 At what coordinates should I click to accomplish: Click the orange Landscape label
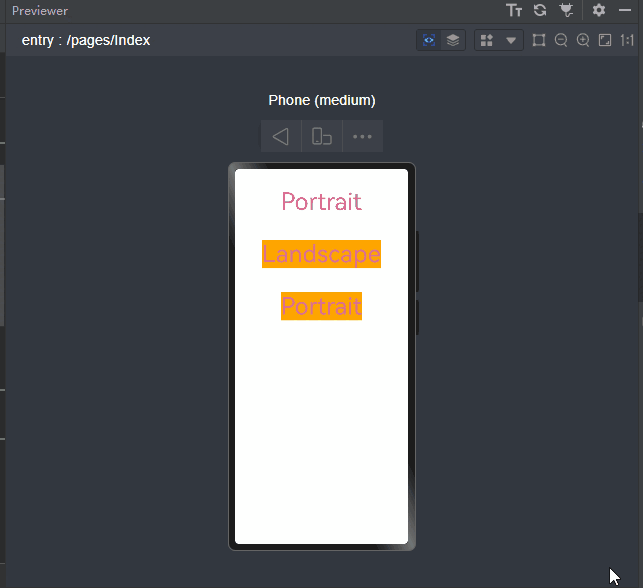click(x=321, y=254)
